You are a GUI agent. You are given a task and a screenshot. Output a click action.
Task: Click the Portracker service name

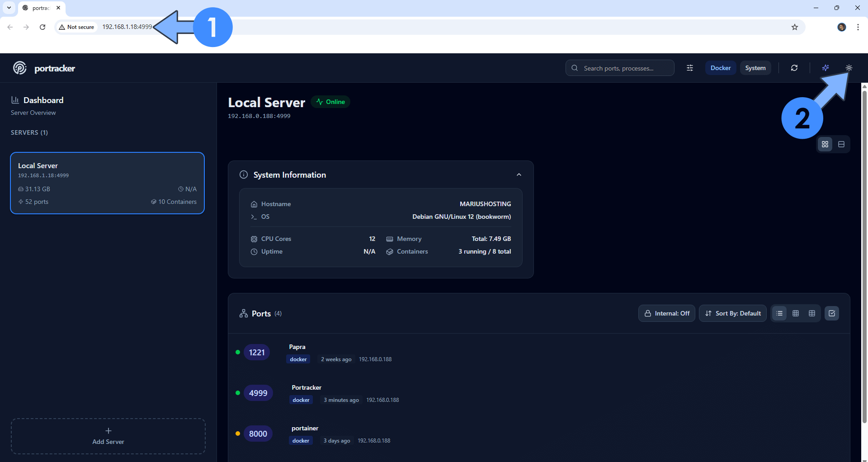coord(307,387)
